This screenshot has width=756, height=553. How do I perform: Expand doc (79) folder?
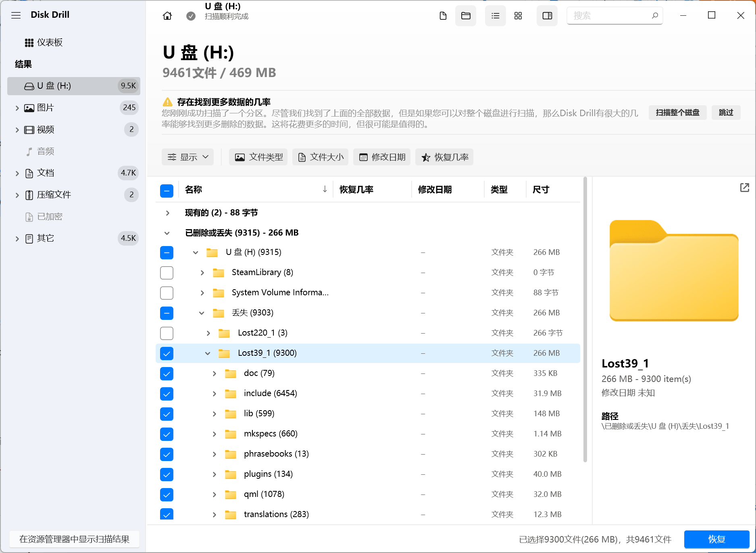[x=214, y=374]
